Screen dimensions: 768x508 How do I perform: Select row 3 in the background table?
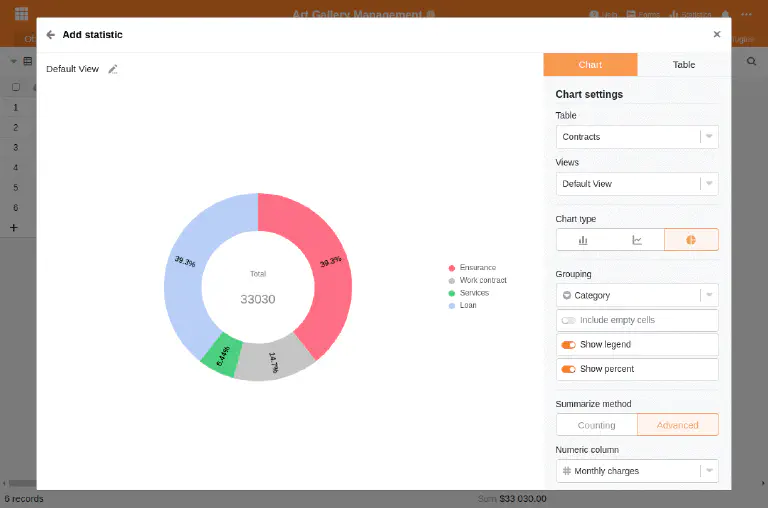coord(16,147)
